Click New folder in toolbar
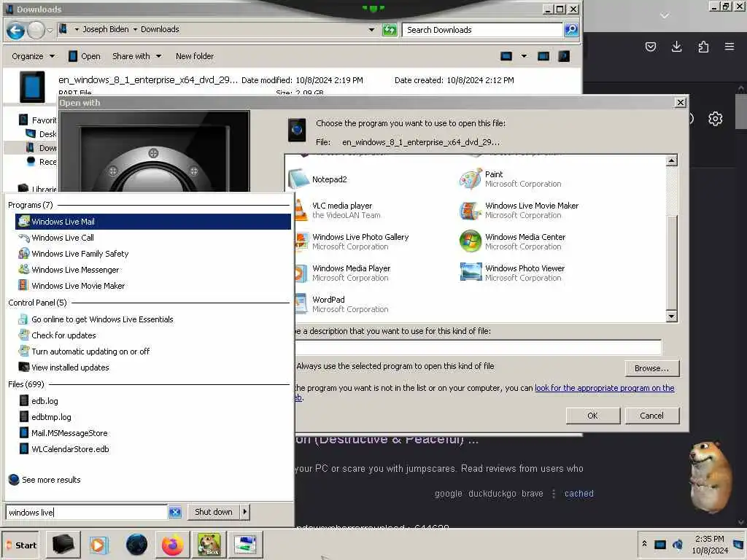 pyautogui.click(x=194, y=56)
